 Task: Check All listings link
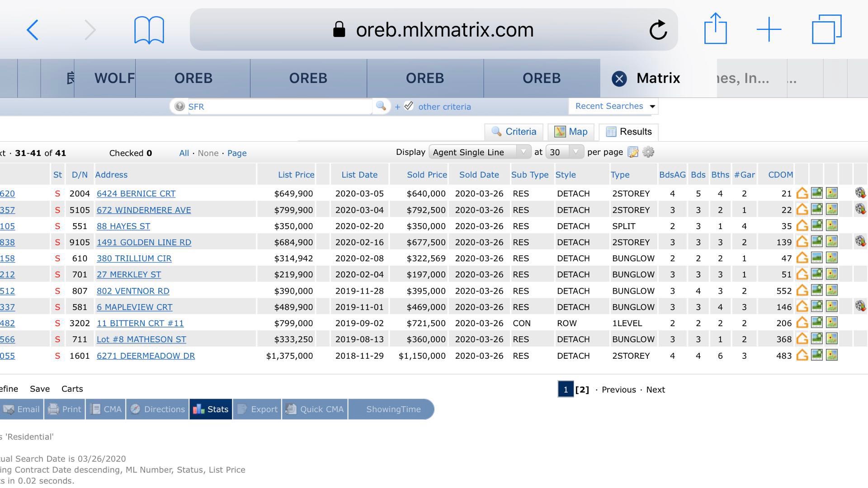point(184,153)
